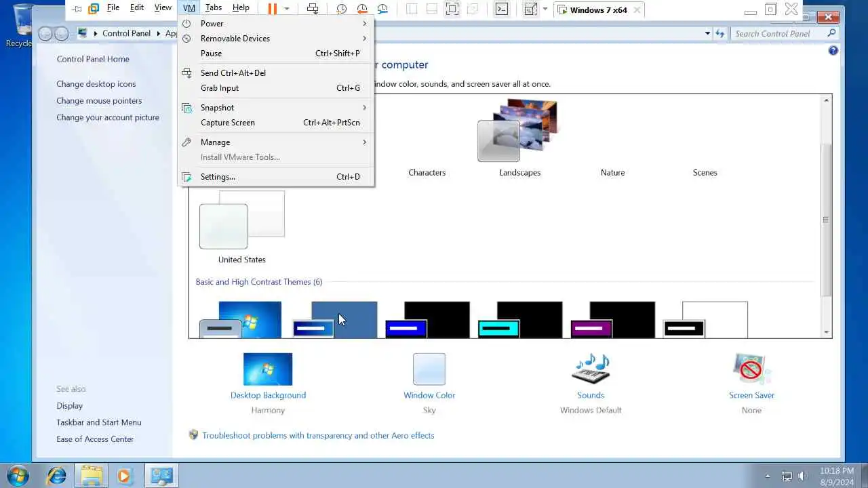Enter full screen mode toolbar icon
868x488 pixels.
tap(452, 9)
